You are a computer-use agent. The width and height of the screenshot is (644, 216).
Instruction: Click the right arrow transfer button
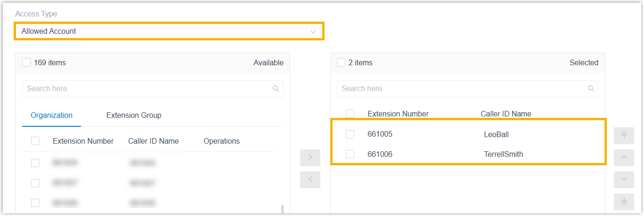point(310,158)
